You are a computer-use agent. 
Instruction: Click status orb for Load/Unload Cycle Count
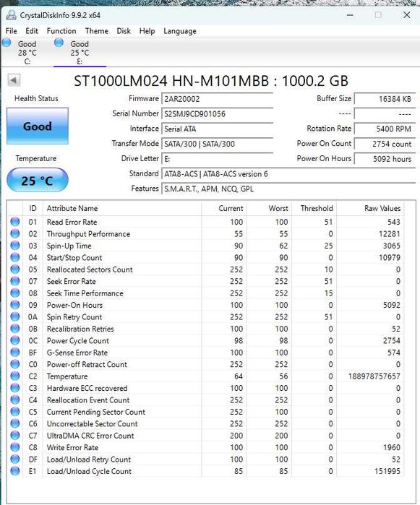15,471
